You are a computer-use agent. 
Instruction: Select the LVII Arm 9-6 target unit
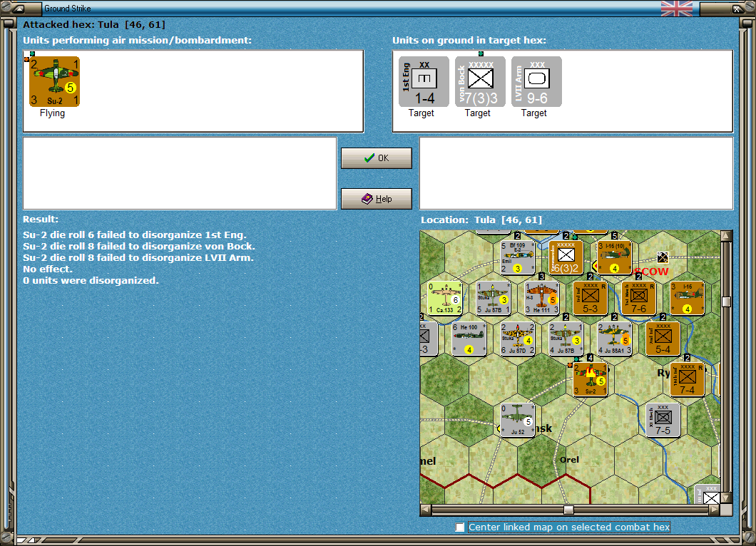[x=536, y=81]
